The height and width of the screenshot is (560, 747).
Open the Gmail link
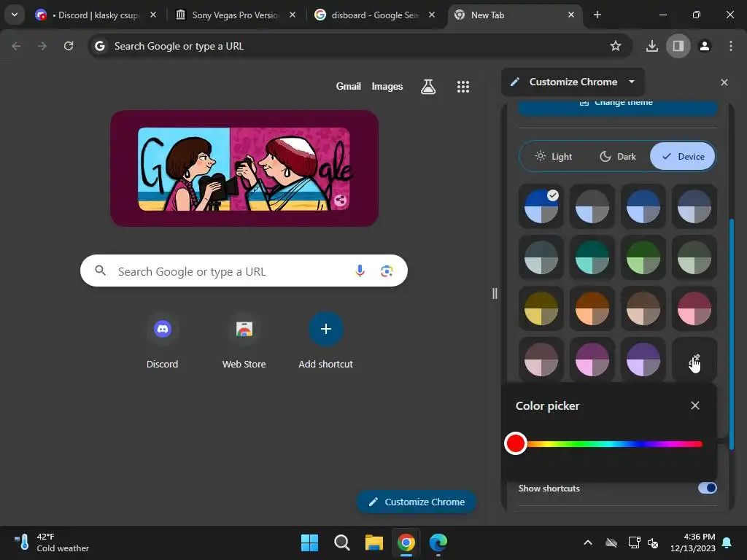tap(348, 86)
